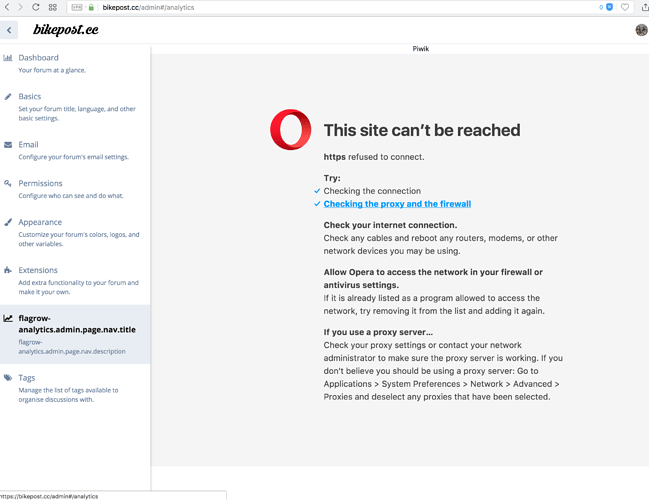This screenshot has width=649, height=500.
Task: Click the Email envelope icon
Action: point(8,144)
